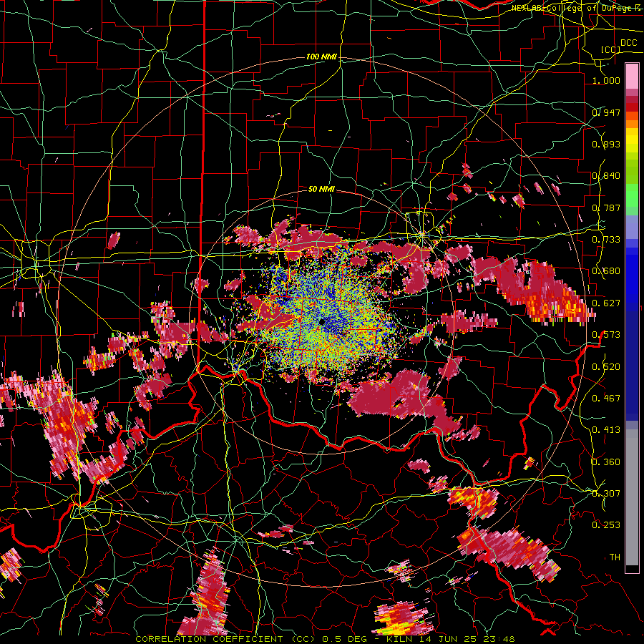Click the 0.573 scale value
The width and height of the screenshot is (644, 644).
pos(606,335)
